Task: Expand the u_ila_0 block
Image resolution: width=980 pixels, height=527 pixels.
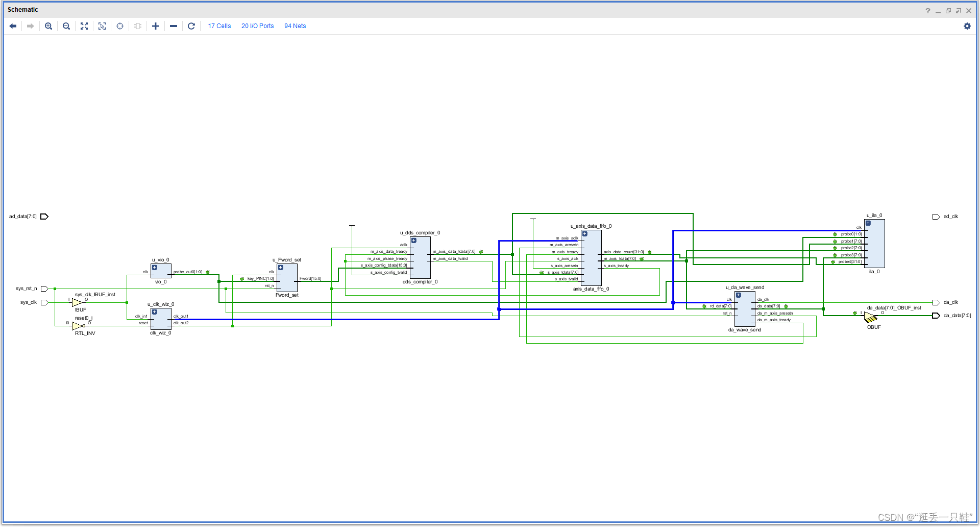Action: coord(868,223)
